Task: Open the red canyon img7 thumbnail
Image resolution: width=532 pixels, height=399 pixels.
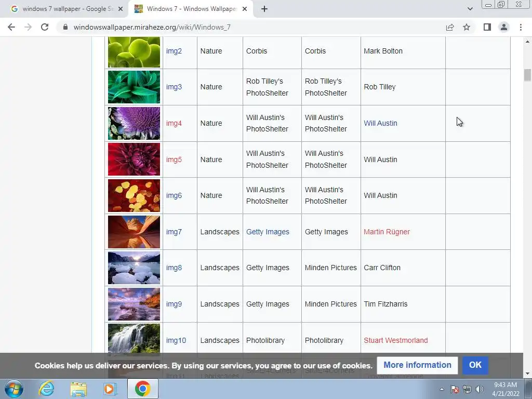Action: click(x=134, y=232)
